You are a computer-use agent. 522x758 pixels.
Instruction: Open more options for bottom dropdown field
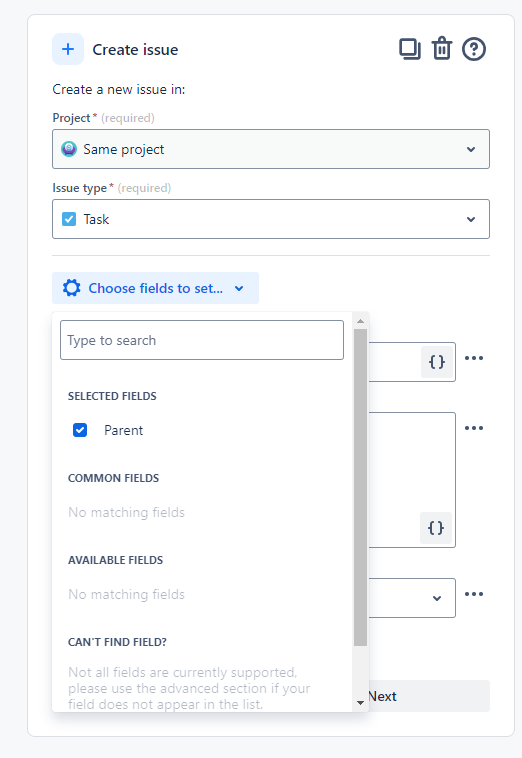(474, 594)
